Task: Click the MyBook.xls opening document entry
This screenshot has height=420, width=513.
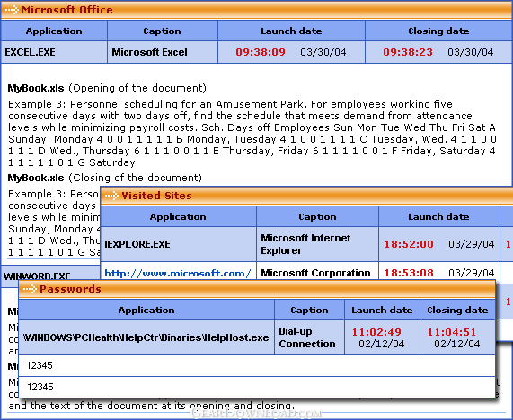Action: coord(107,88)
